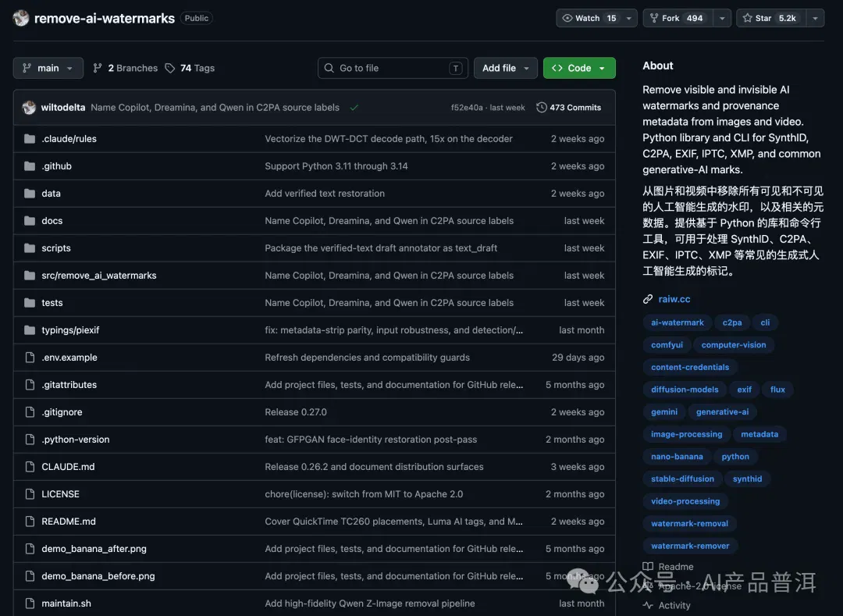Expand the Star lists dropdown arrow
The image size is (843, 616).
(815, 18)
